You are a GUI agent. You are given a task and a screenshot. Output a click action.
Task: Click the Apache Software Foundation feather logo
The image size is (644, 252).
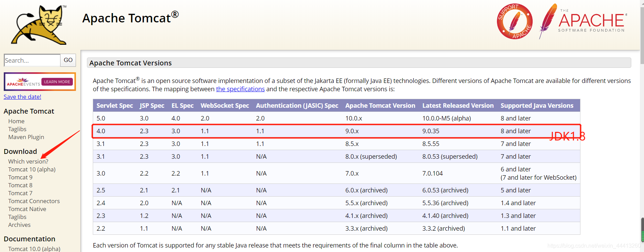583,21
